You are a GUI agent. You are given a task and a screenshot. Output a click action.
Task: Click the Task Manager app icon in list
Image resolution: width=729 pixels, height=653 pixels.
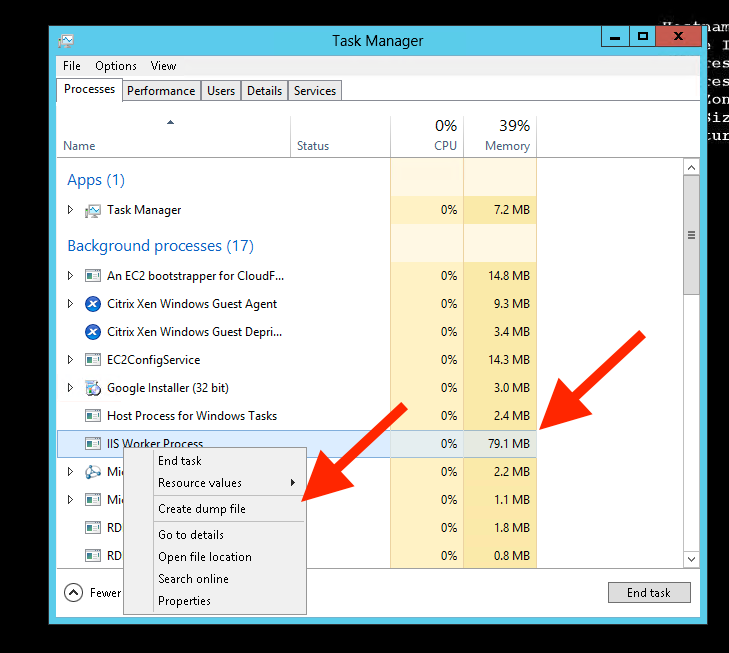tap(93, 210)
